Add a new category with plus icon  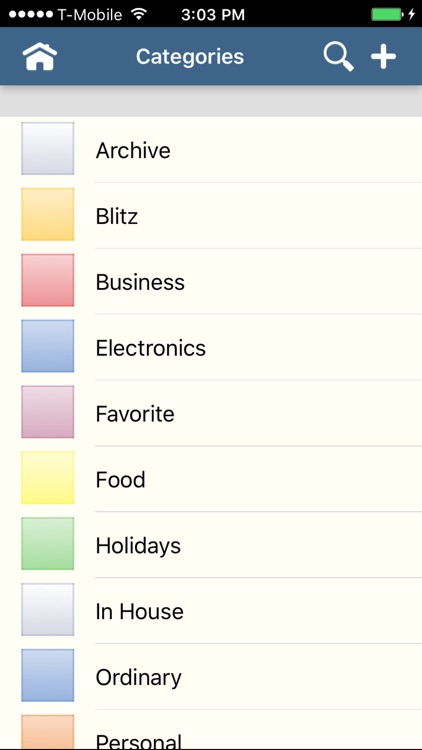click(383, 56)
